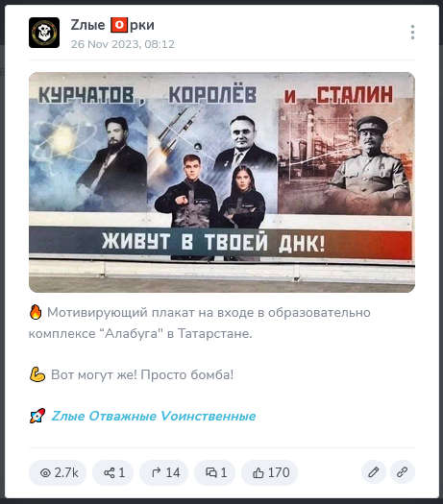Click the rocket emoji before the link
This screenshot has width=443, height=504.
pyautogui.click(x=37, y=416)
